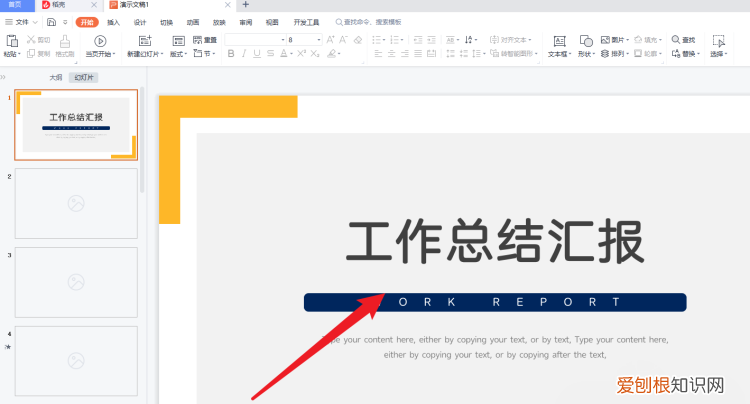This screenshot has height=404, width=750.
Task: Toggle Underline formatting
Action: [257, 54]
